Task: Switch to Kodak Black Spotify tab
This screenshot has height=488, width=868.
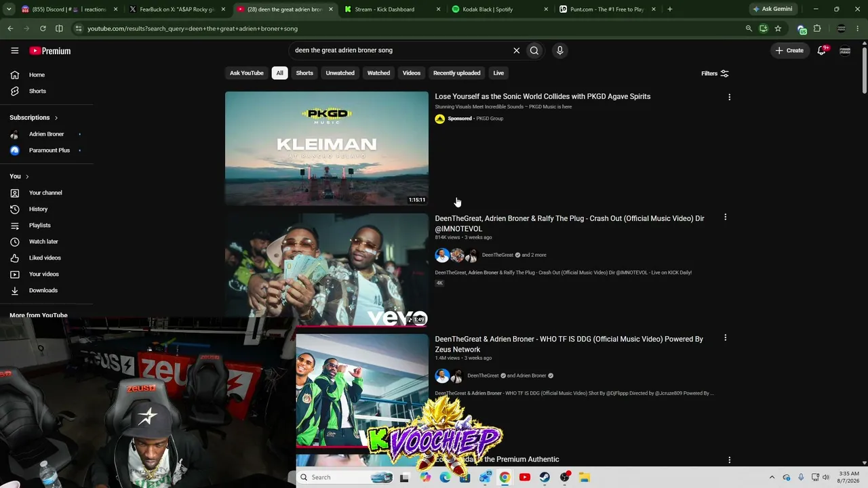Action: coord(500,9)
